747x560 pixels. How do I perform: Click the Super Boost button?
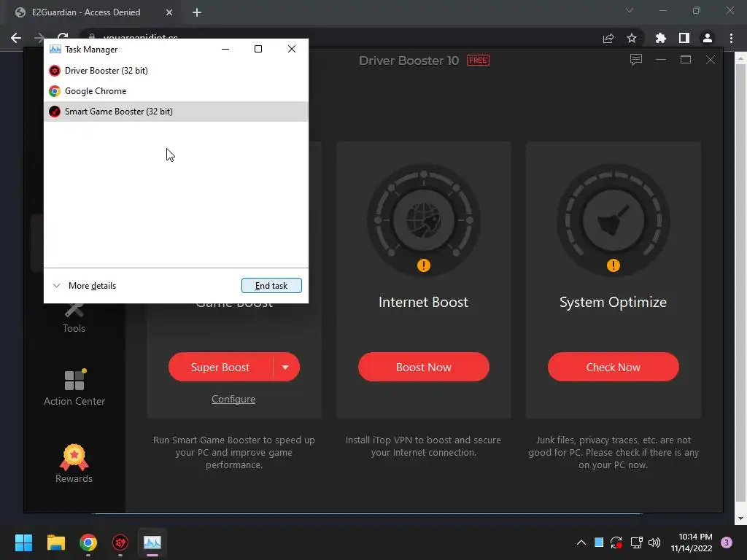point(220,367)
